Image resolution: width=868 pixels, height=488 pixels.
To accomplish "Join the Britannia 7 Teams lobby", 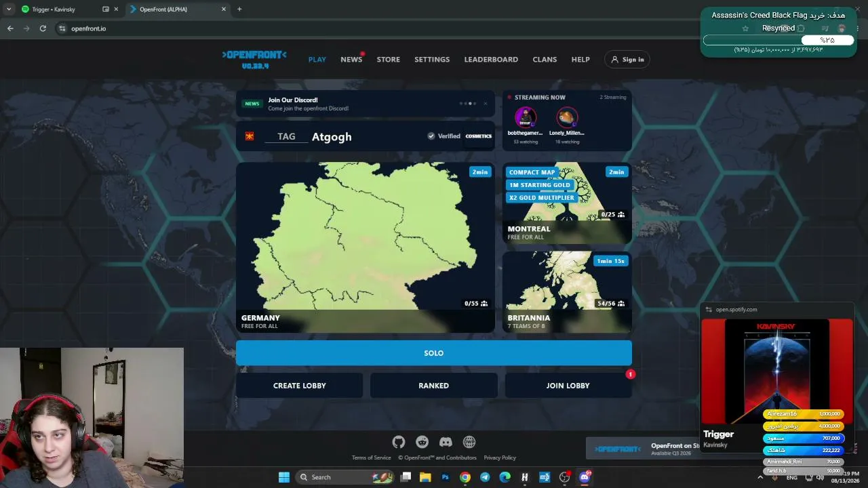I will pos(567,292).
